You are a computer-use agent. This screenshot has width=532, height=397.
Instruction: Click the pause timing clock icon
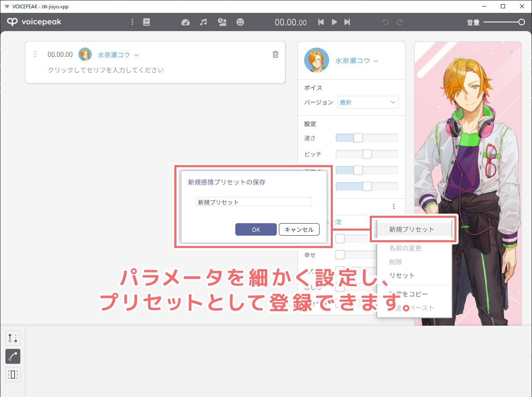222,22
